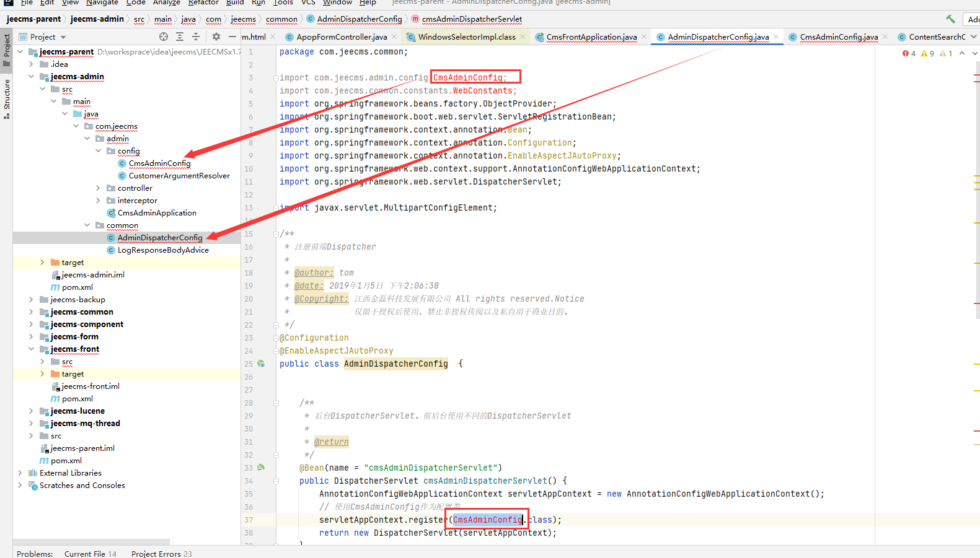Open Project panel settings gear

tap(216, 37)
